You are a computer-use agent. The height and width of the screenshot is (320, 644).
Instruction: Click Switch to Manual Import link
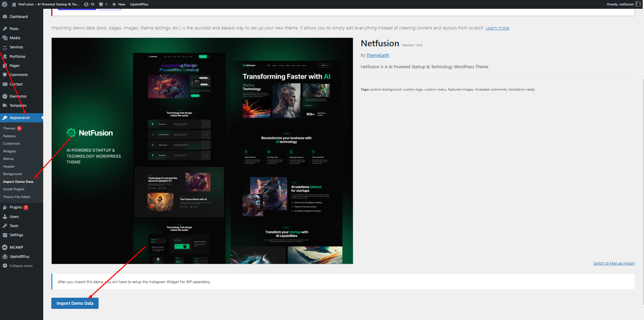pyautogui.click(x=614, y=264)
